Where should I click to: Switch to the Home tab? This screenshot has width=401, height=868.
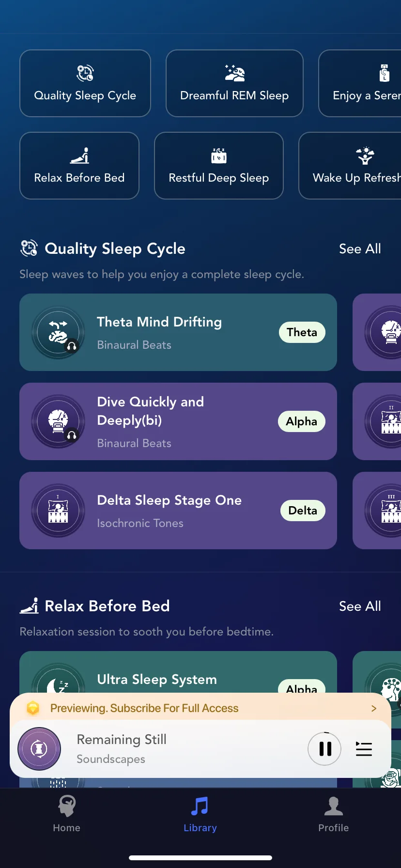coord(67,814)
